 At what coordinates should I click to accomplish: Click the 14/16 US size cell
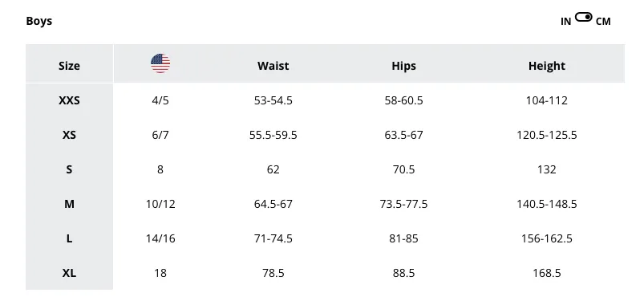160,238
